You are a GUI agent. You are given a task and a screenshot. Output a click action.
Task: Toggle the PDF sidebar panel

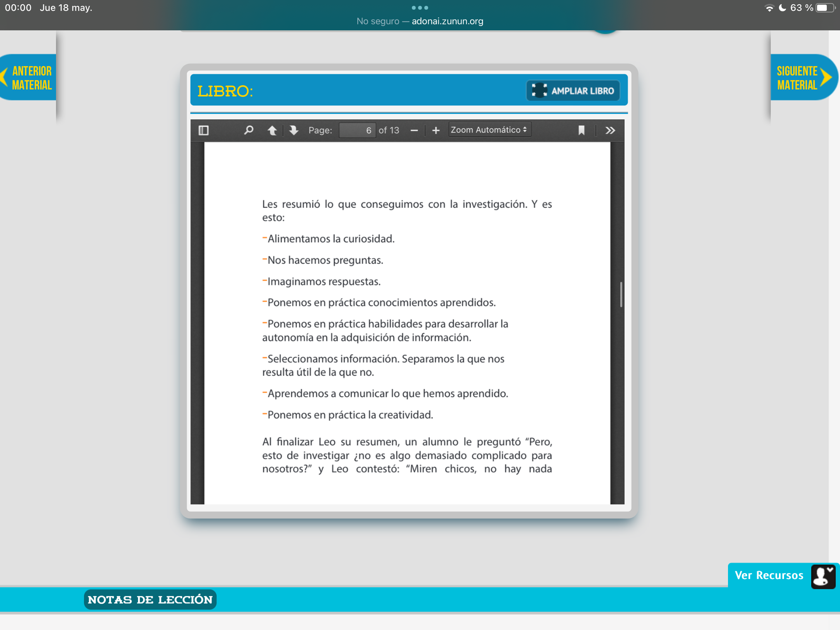coord(203,130)
